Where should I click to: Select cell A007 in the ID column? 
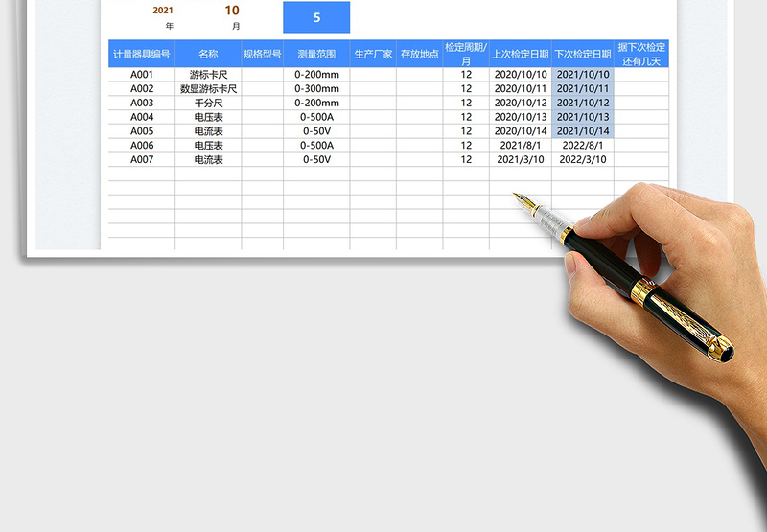click(141, 160)
